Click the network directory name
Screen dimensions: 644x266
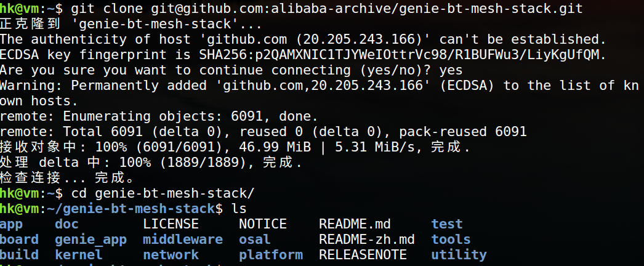pyautogui.click(x=171, y=255)
